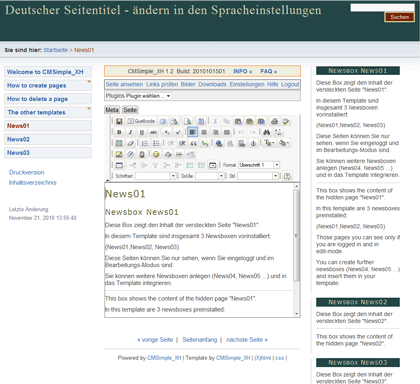
Task: Toggle strikethrough ABC formatting
Action: [153, 132]
